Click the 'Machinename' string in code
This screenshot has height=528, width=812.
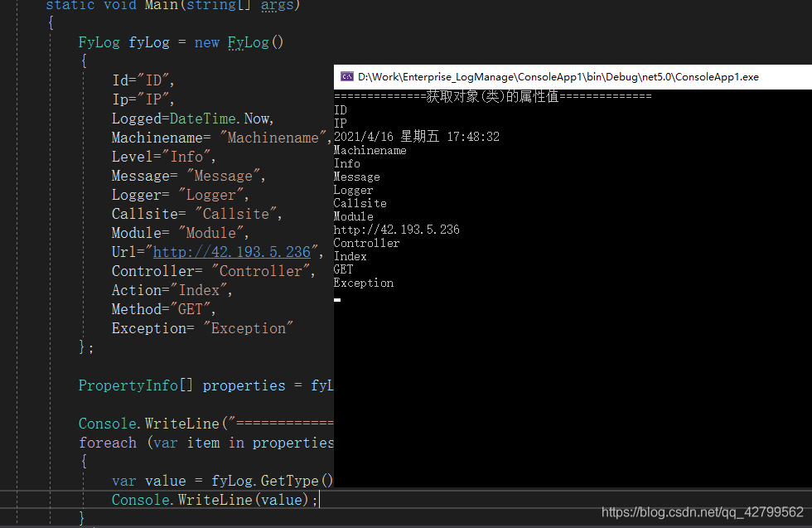273,138
